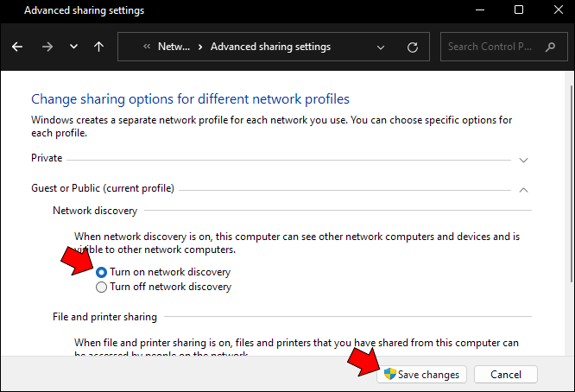Click the double-chevron breadcrumb overflow icon

147,47
